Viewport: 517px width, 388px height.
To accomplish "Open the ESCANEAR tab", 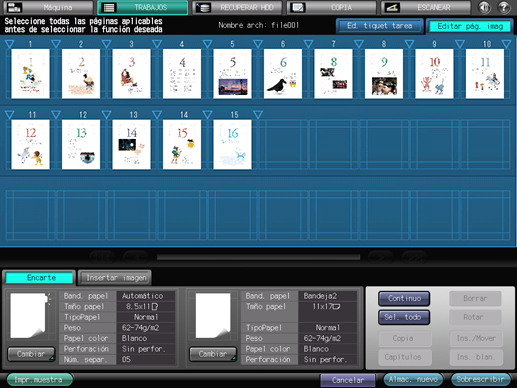I will (x=426, y=7).
